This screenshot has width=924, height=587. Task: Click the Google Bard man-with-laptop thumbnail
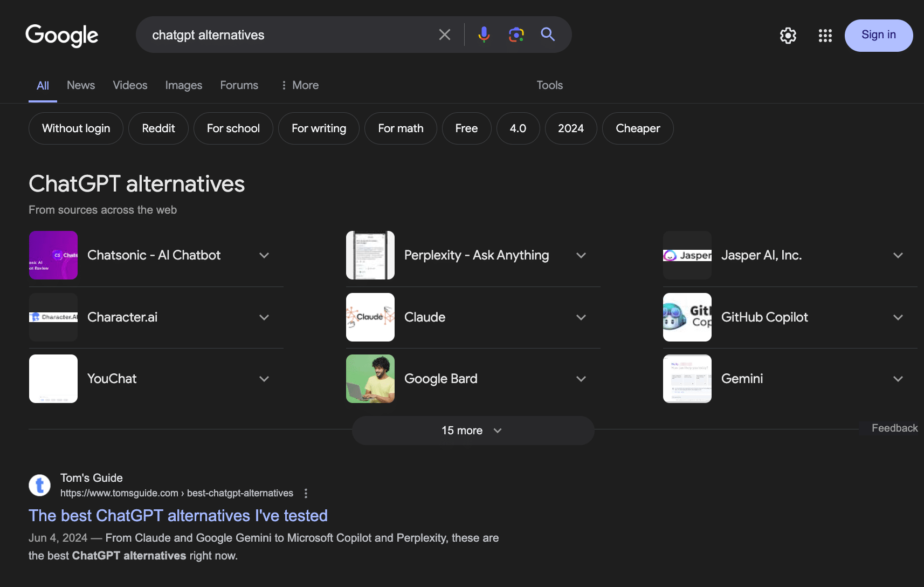coord(370,379)
